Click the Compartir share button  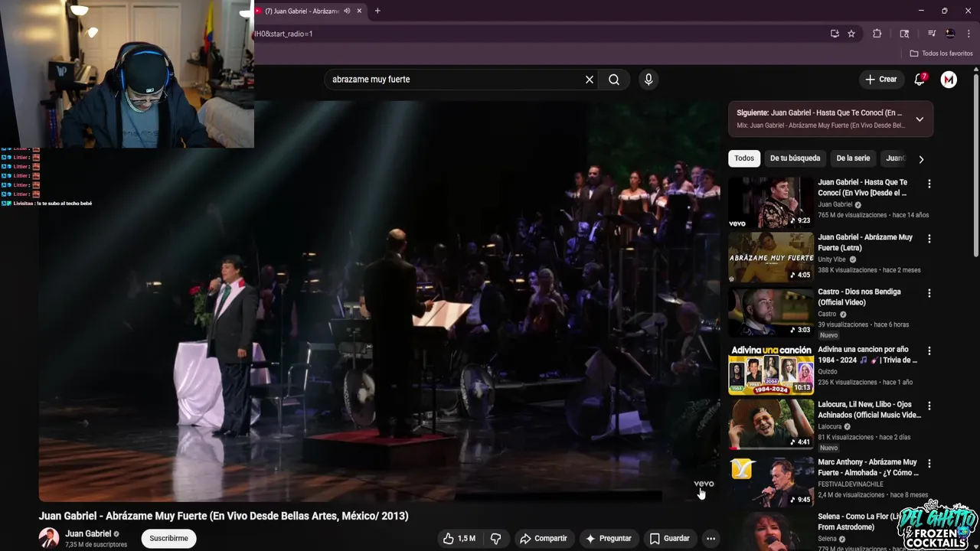[x=543, y=539]
